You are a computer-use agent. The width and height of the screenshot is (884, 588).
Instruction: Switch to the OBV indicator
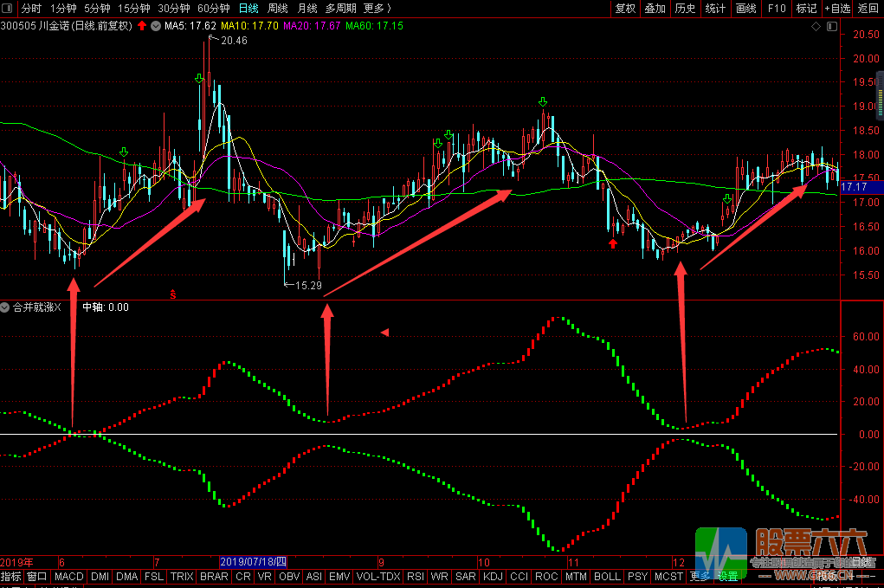pyautogui.click(x=289, y=576)
